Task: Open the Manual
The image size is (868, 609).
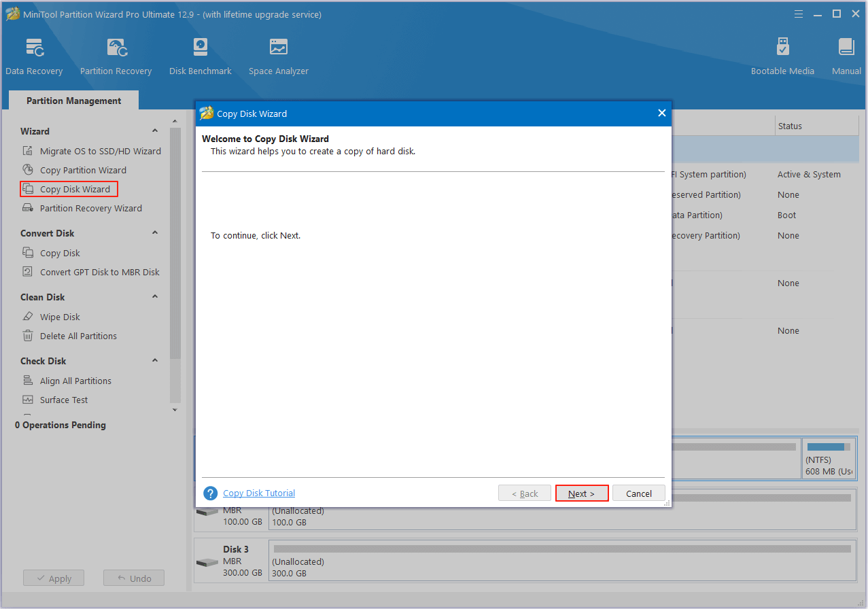Action: coord(846,57)
